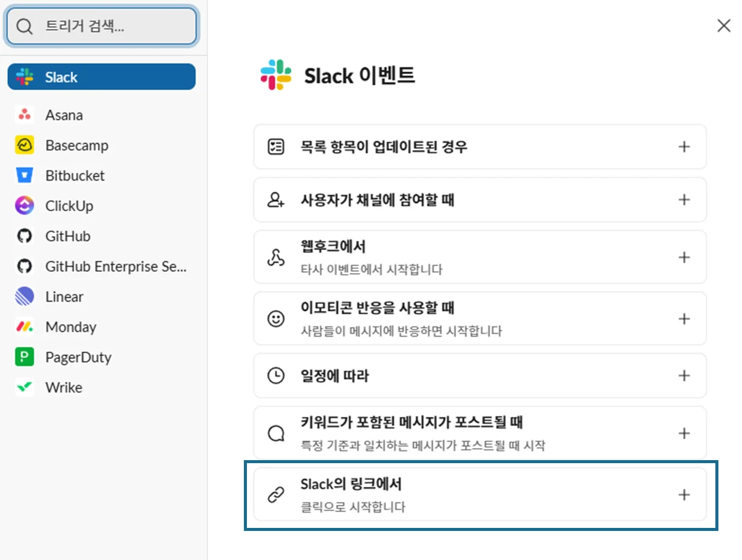Expand the '웹후크에서' trigger with plus
Viewport: 742px width, 560px height.
point(684,257)
